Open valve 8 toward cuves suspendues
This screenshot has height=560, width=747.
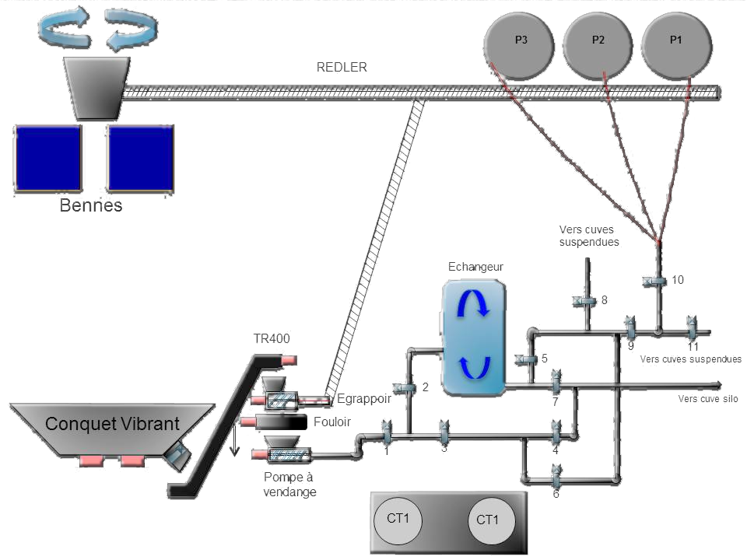point(584,301)
